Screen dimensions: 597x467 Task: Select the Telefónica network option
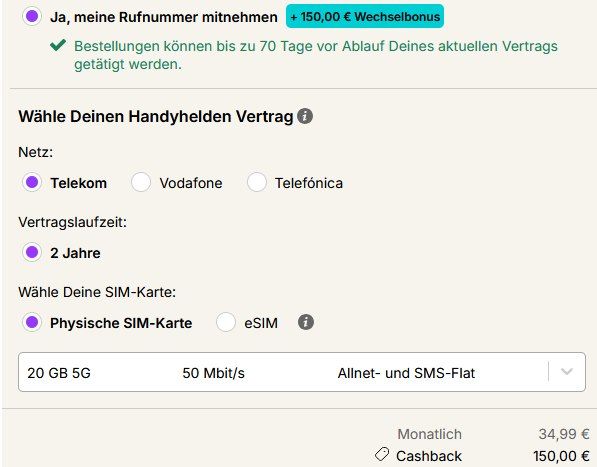tap(257, 182)
